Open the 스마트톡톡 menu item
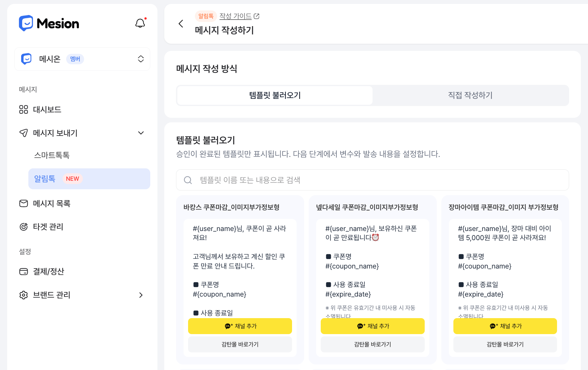 pos(52,155)
